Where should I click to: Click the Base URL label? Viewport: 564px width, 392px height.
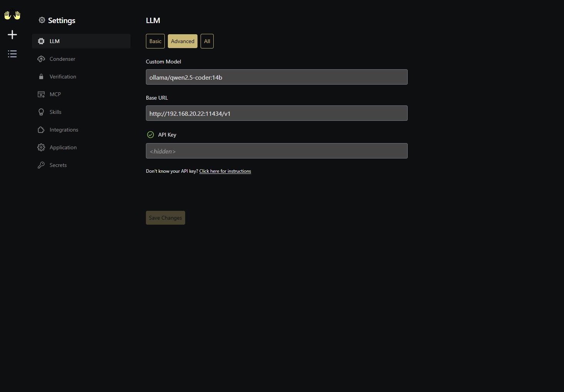point(157,98)
